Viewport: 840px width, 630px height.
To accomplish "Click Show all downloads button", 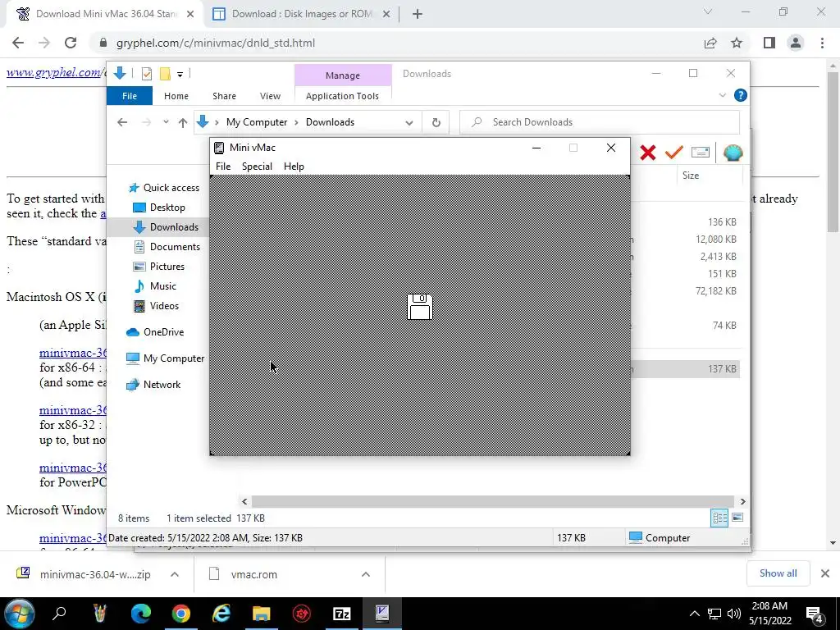I will pos(778,573).
